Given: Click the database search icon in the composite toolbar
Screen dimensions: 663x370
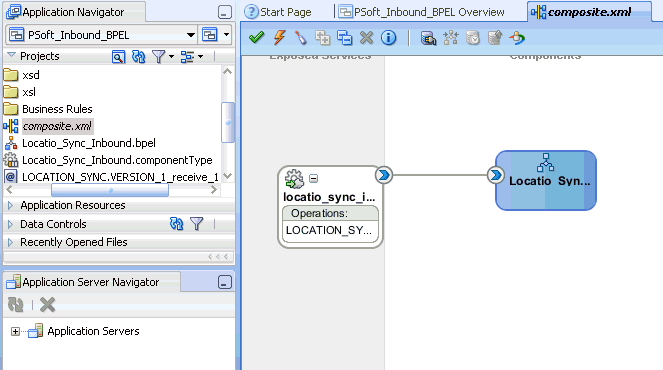Looking at the screenshot, I should point(428,38).
